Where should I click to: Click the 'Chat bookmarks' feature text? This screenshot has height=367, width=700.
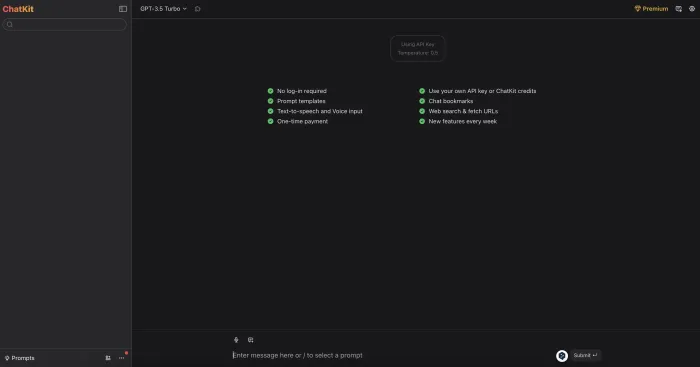coord(451,101)
